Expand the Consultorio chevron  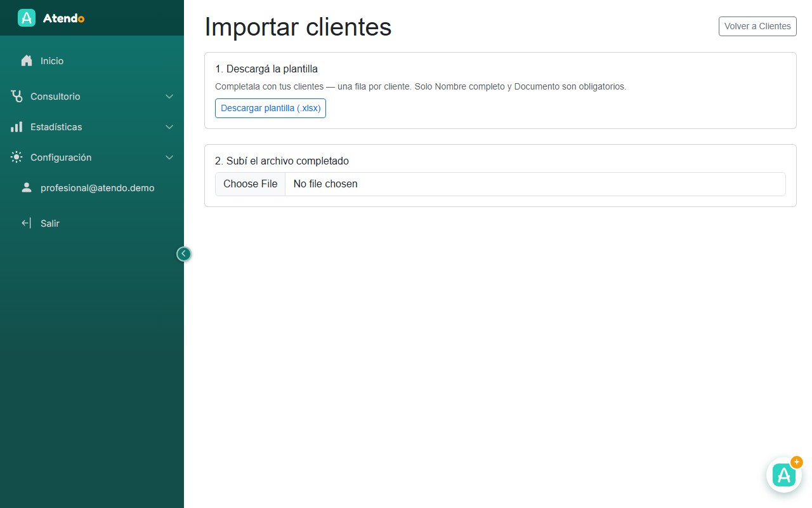click(x=169, y=97)
